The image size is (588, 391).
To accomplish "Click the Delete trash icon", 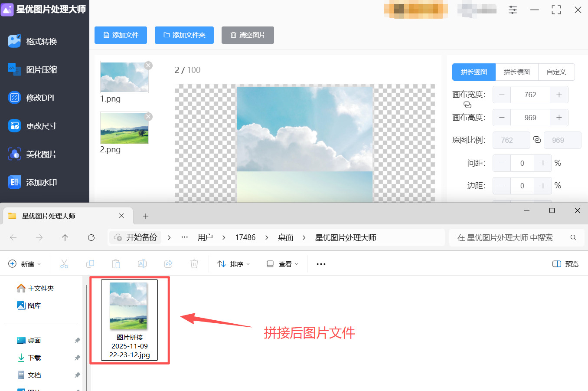I will coord(194,264).
